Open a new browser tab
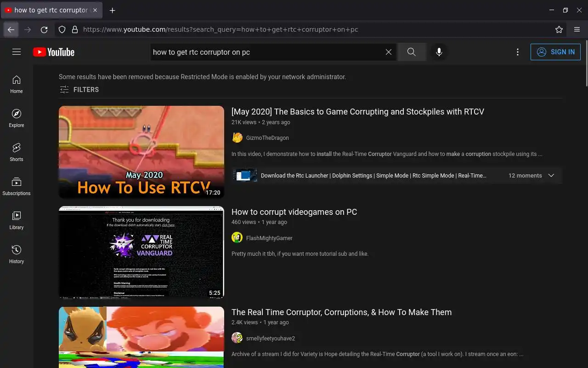 (x=113, y=10)
